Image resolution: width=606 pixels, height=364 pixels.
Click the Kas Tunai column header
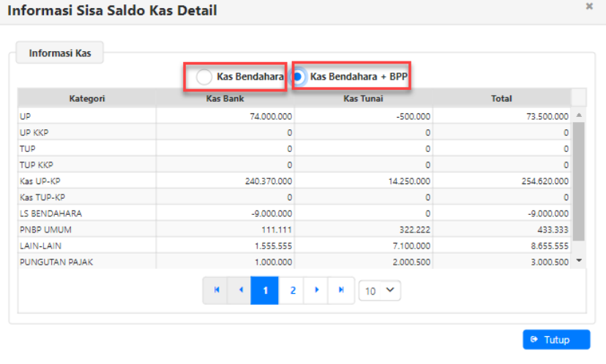[363, 98]
